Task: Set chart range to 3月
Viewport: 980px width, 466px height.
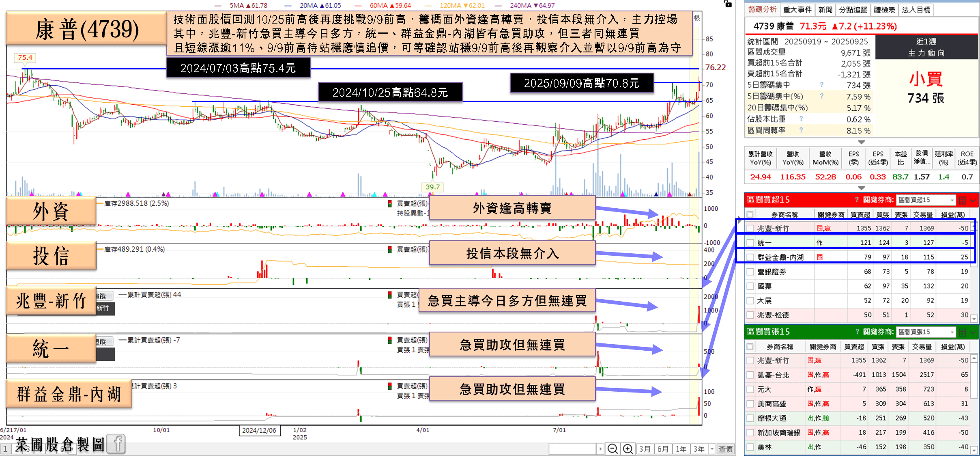Action: (645, 449)
